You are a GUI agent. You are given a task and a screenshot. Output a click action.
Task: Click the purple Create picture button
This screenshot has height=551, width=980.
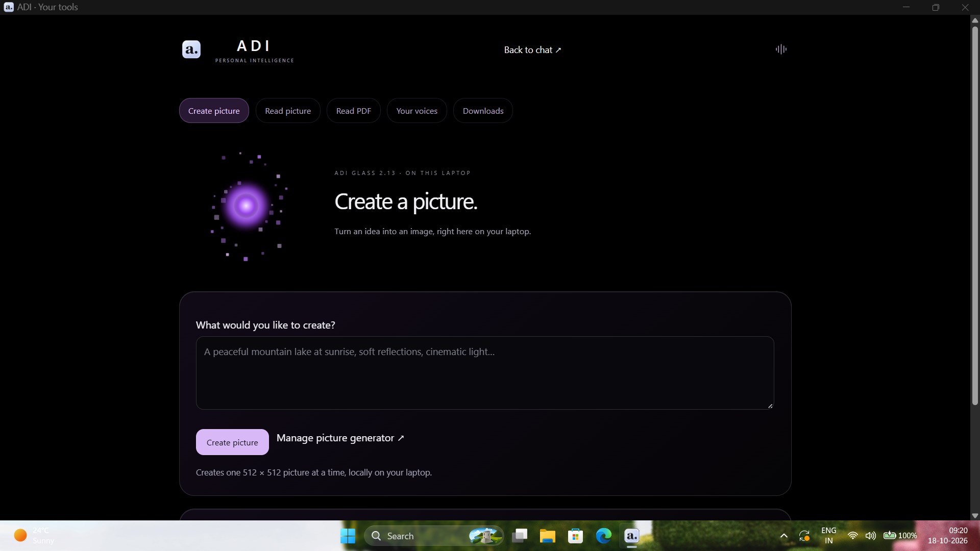coord(232,442)
